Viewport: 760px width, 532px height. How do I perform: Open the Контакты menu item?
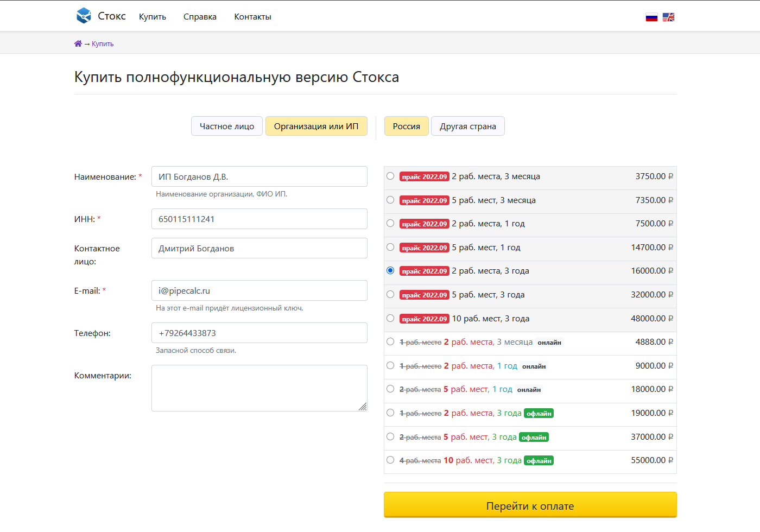252,17
